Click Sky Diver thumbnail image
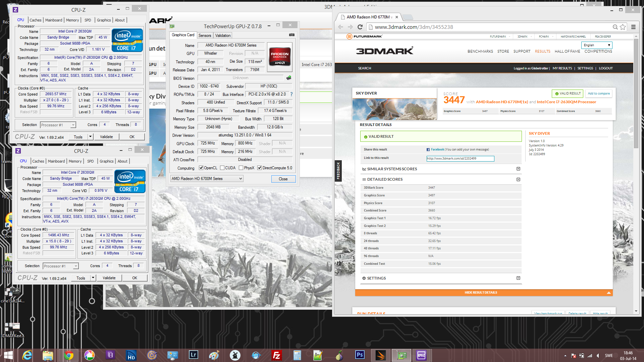 pyautogui.click(x=394, y=109)
